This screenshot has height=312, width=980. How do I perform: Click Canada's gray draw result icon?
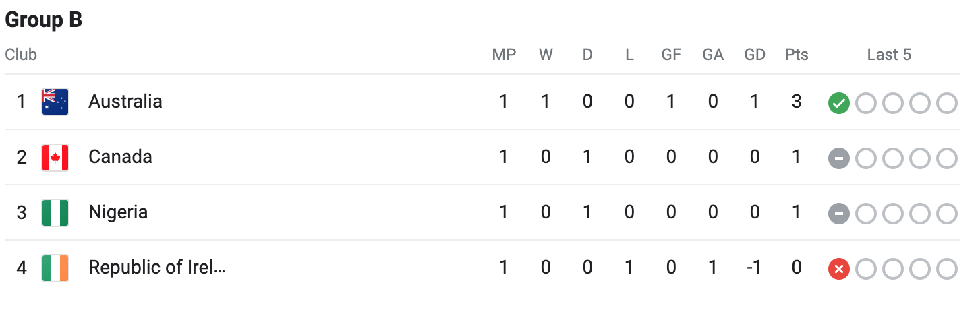(838, 158)
